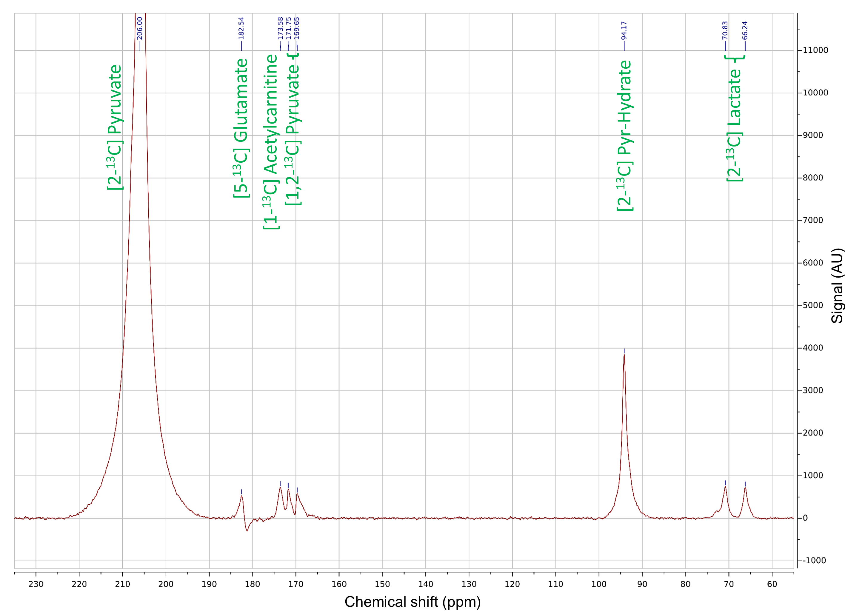
Task: Select the 94.17 peak label
Action: [624, 30]
